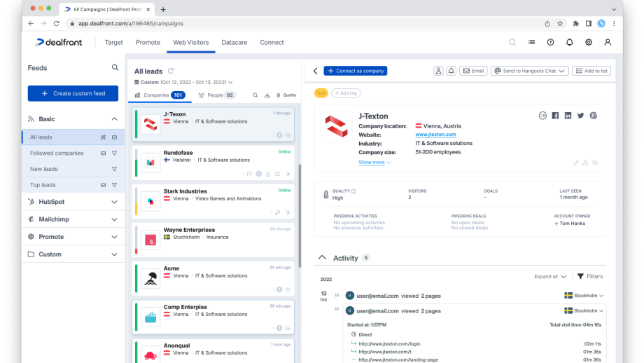Open J-Texton LinkedIn profile icon
The width and height of the screenshot is (644, 363).
[x=568, y=116]
